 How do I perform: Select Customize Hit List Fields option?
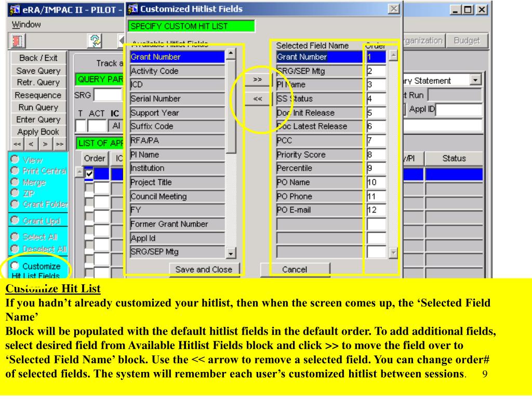tap(15, 265)
